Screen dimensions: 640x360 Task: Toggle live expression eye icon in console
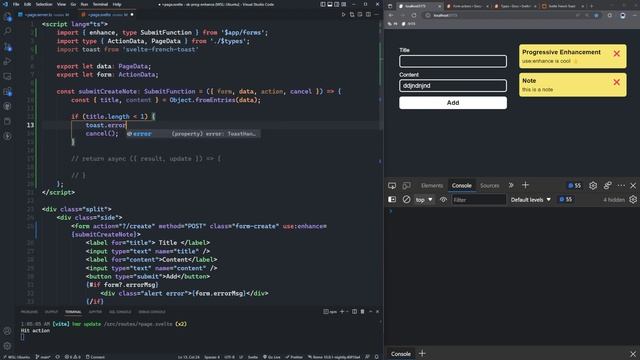(x=443, y=200)
